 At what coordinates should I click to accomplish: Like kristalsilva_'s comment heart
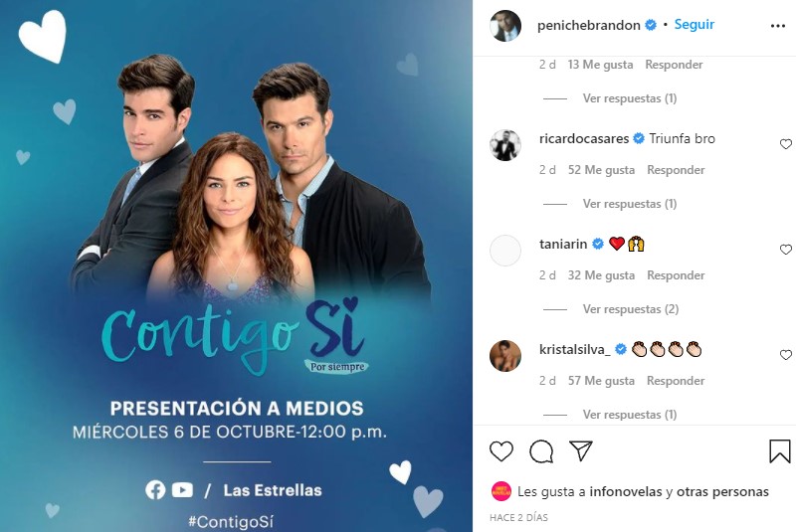(x=786, y=355)
